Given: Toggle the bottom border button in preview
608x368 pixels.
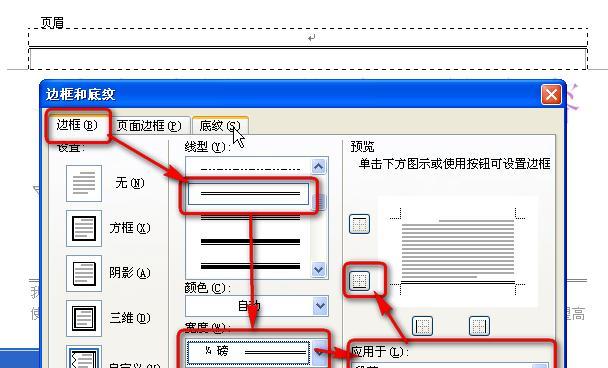Looking at the screenshot, I should click(359, 281).
